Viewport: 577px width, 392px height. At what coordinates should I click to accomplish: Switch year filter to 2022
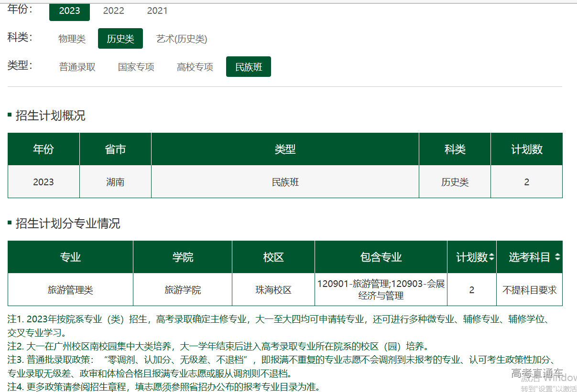(x=113, y=11)
